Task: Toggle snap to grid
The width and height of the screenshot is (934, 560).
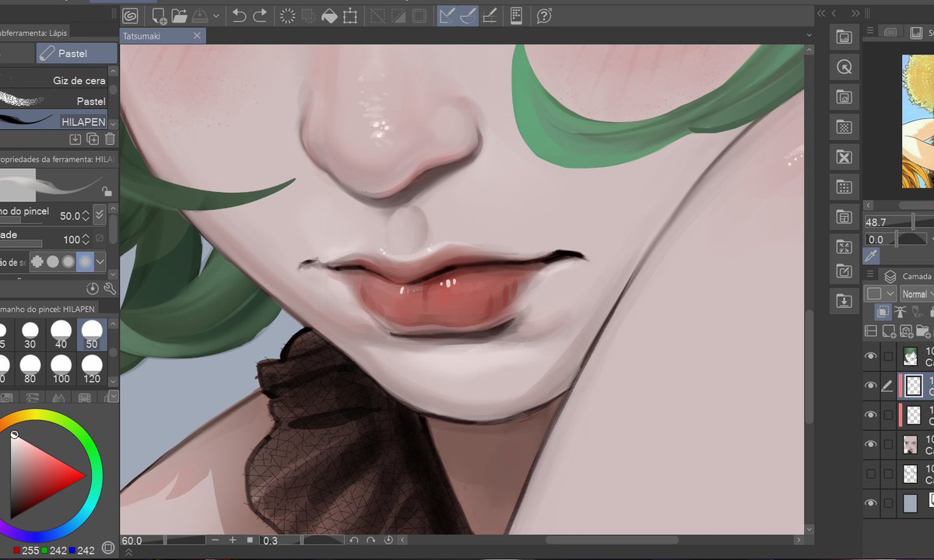Action: [x=490, y=16]
